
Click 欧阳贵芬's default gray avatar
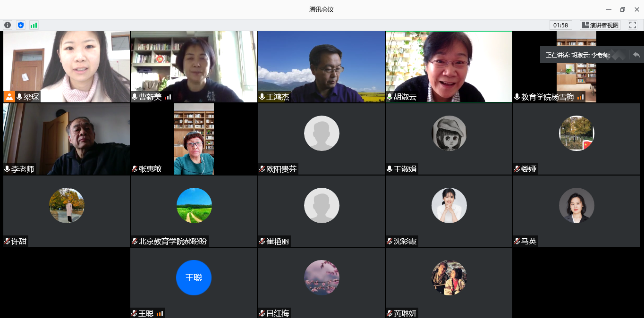tap(322, 134)
